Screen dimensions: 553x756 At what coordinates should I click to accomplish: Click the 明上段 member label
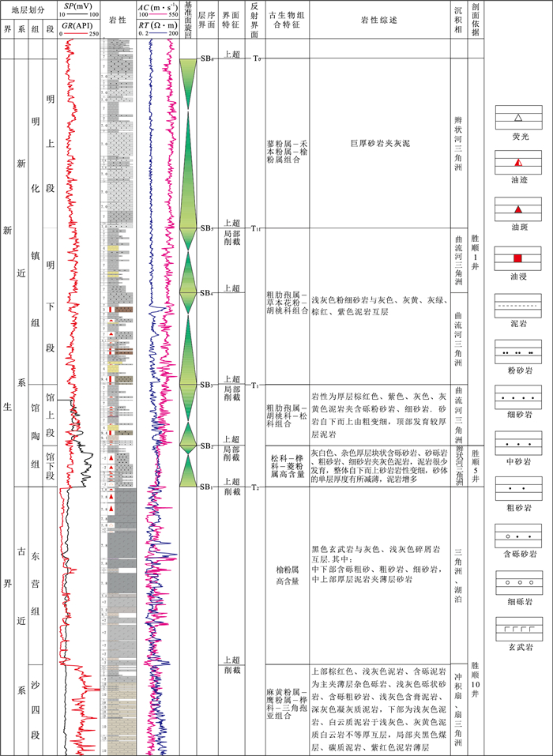50,144
